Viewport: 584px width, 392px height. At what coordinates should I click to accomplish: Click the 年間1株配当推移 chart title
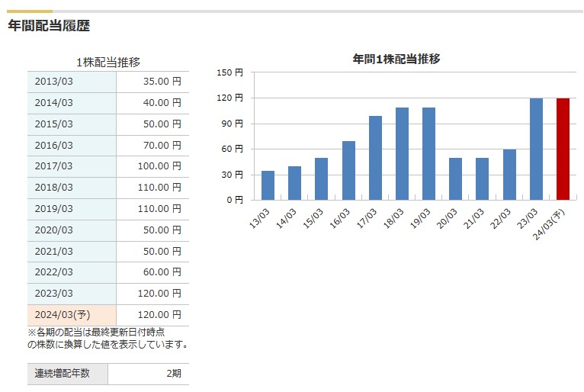(396, 59)
